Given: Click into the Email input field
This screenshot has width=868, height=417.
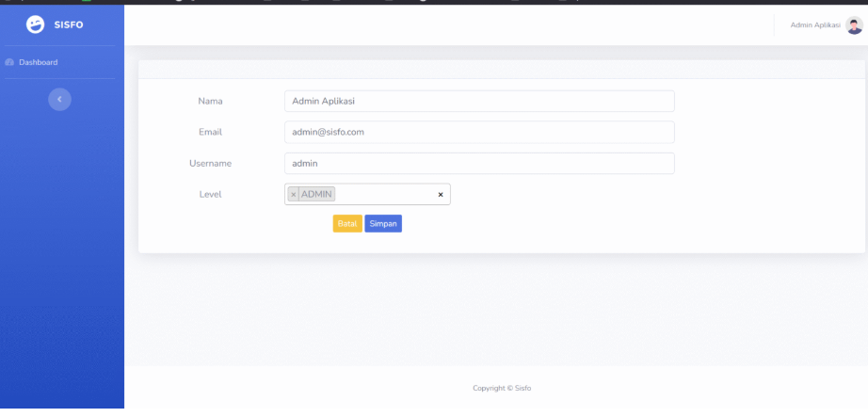Looking at the screenshot, I should click(479, 133).
